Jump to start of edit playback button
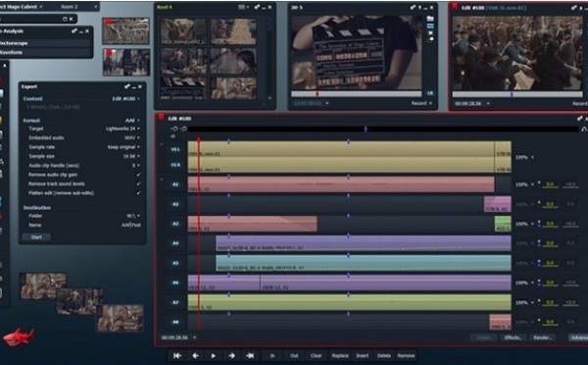Screen dimensions: 588x365 coord(177,355)
